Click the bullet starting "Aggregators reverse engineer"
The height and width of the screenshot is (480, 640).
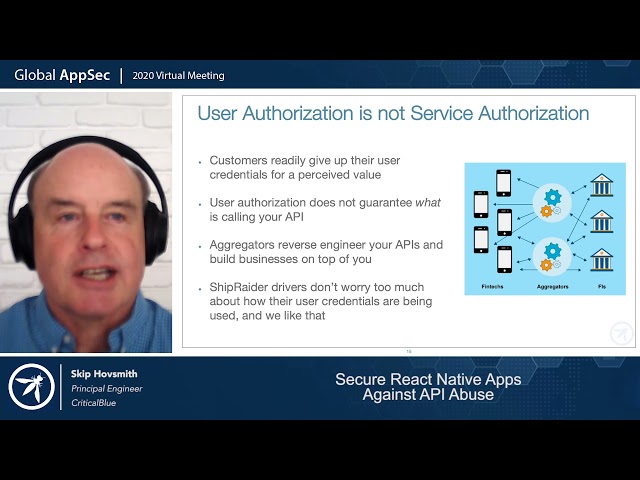pos(326,252)
